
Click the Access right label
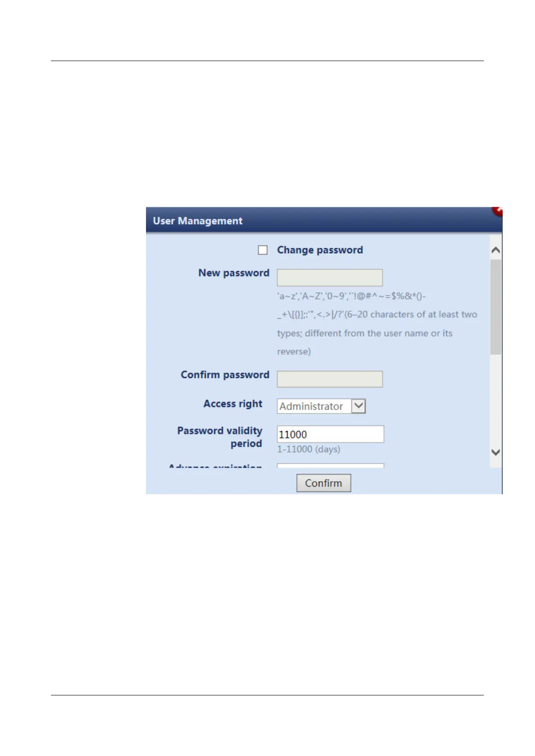pyautogui.click(x=233, y=404)
